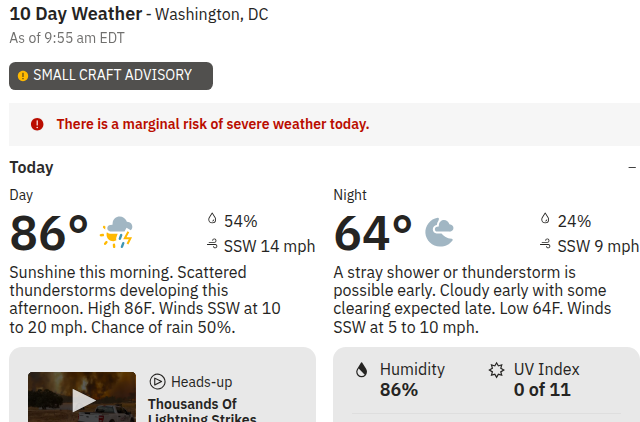
Task: Open the Small Craft Advisory alert
Action: pos(111,76)
